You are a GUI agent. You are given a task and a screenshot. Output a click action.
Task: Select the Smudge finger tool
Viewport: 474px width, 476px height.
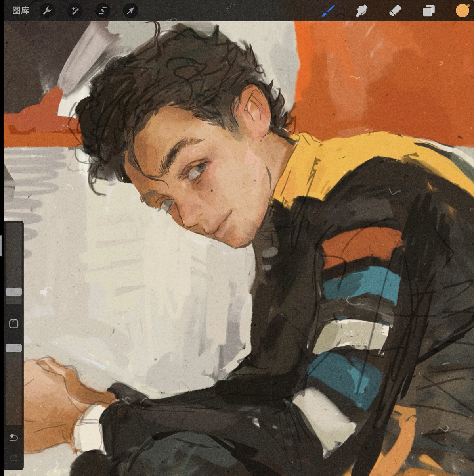[361, 11]
